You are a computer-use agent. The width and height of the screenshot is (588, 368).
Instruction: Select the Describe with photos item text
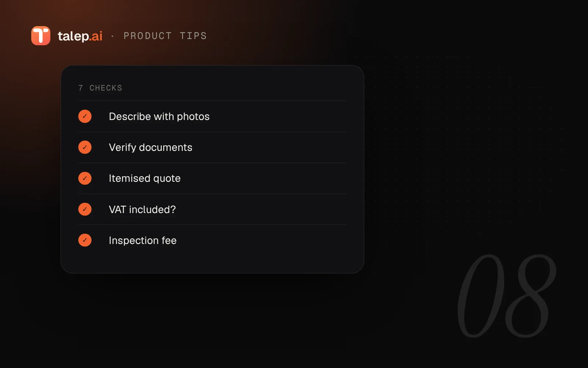point(159,116)
